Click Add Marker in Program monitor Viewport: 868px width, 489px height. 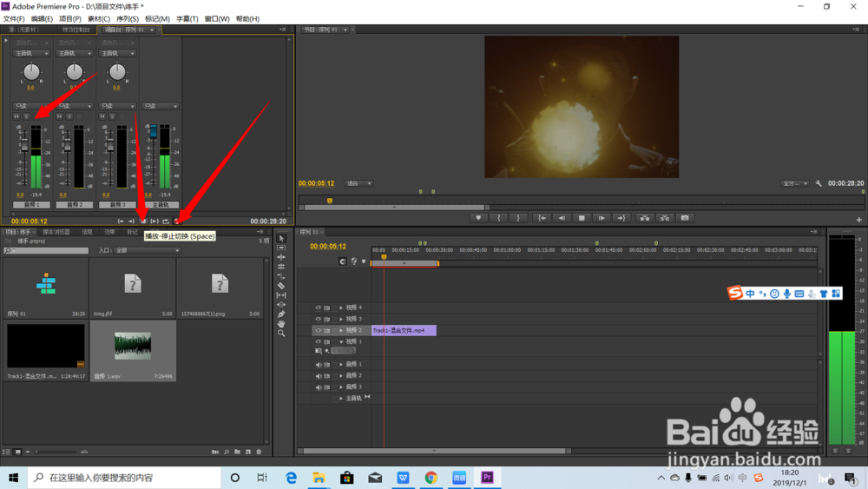tap(478, 218)
